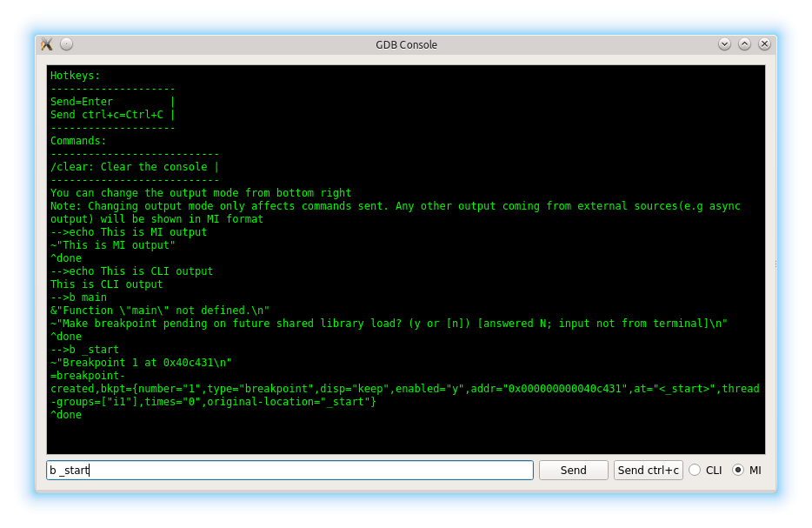The height and width of the screenshot is (528, 812).
Task: Click the X11 application icon in title bar
Action: point(47,44)
